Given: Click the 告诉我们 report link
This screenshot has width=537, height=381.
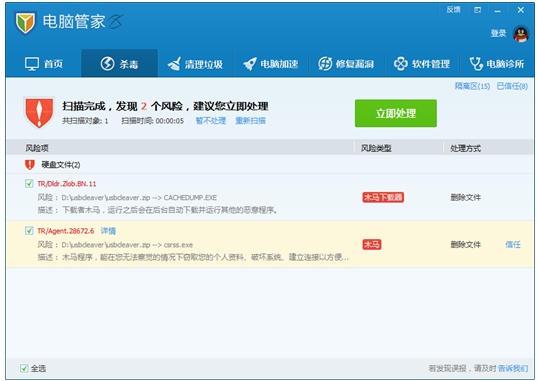Looking at the screenshot, I should pyautogui.click(x=513, y=368).
